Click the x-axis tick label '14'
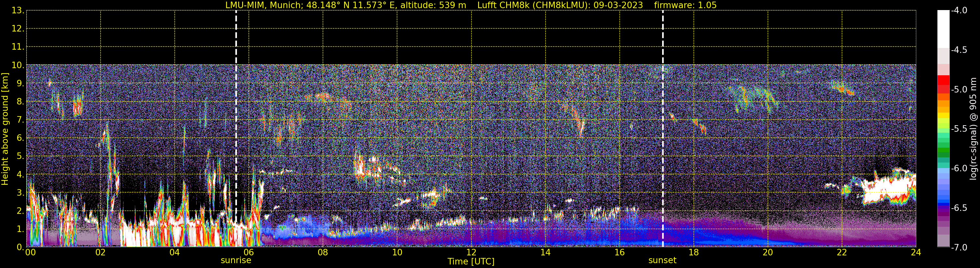This screenshot has height=268, width=980. tap(545, 252)
